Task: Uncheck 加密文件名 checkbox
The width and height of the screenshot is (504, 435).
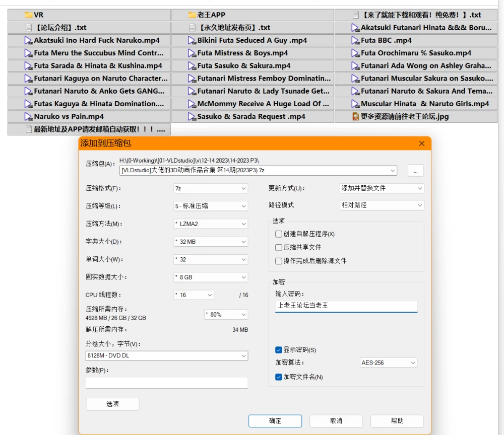Action: (x=279, y=377)
